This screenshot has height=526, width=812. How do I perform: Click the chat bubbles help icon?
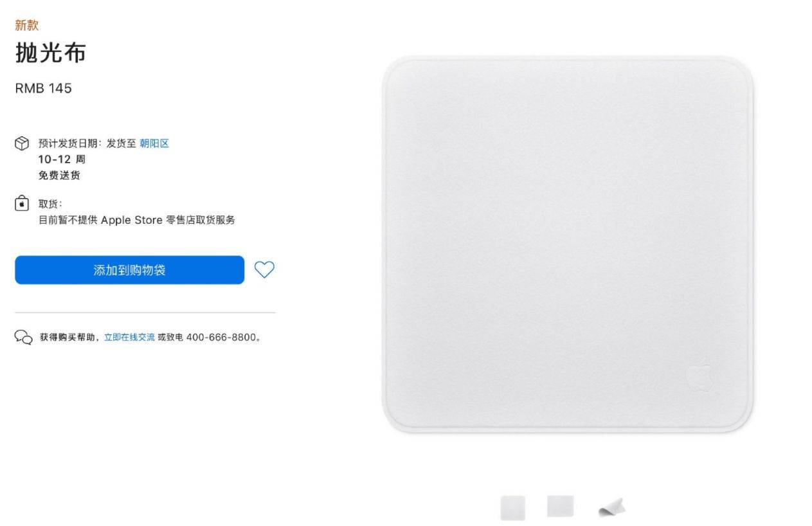tap(23, 337)
